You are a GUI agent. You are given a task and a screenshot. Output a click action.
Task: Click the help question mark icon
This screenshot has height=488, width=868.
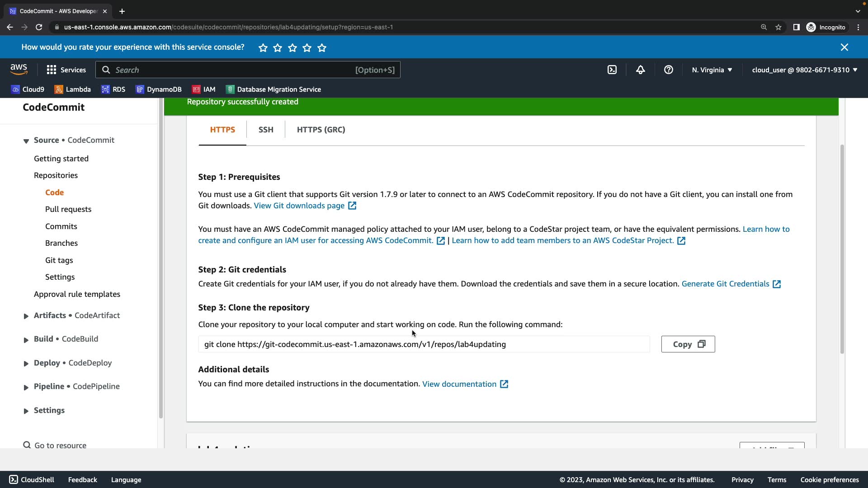668,70
